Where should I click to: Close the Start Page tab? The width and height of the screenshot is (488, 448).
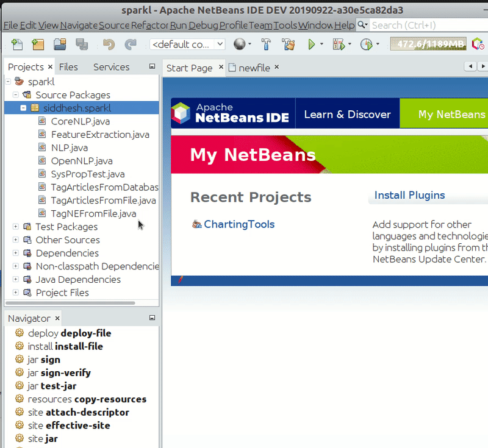[221, 67]
